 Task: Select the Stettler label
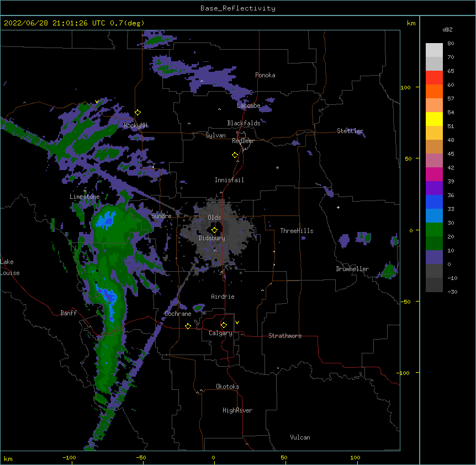coord(350,131)
